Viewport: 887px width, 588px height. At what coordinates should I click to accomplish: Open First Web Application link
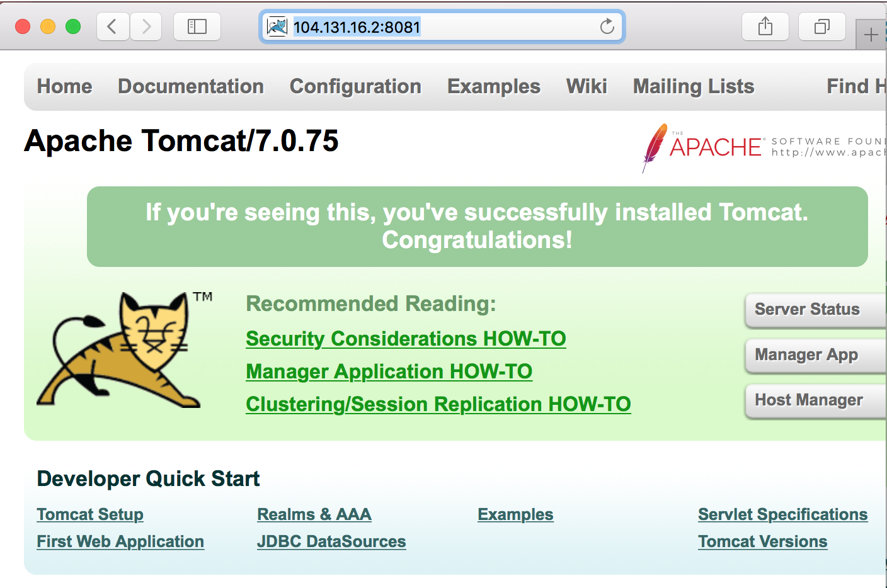[120, 541]
